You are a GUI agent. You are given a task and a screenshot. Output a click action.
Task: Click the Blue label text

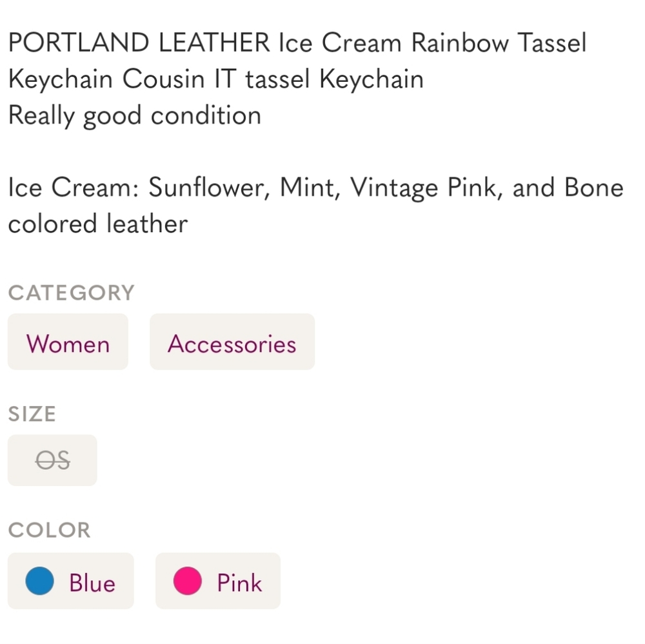pos(92,582)
